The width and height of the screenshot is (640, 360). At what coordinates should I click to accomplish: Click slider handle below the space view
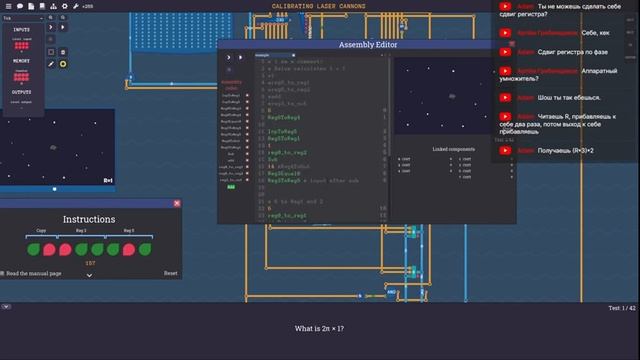(55, 189)
